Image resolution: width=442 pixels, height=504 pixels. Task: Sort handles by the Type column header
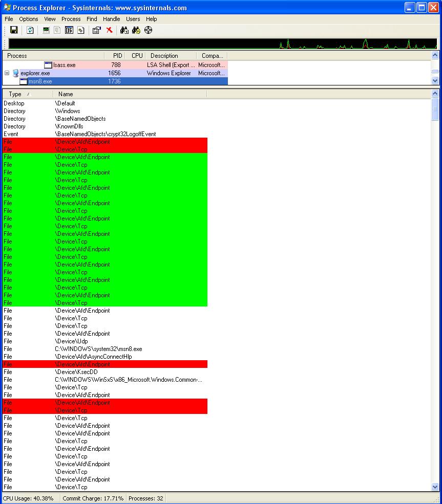coord(28,94)
